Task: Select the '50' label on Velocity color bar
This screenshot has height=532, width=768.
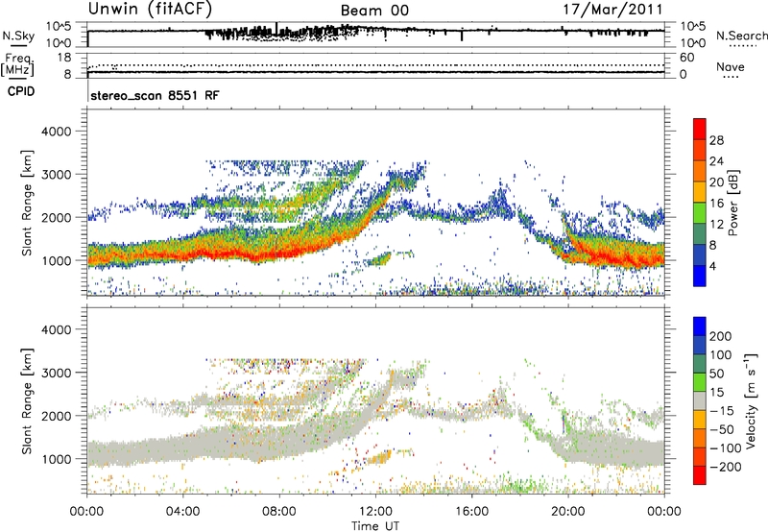Action: coord(716,374)
